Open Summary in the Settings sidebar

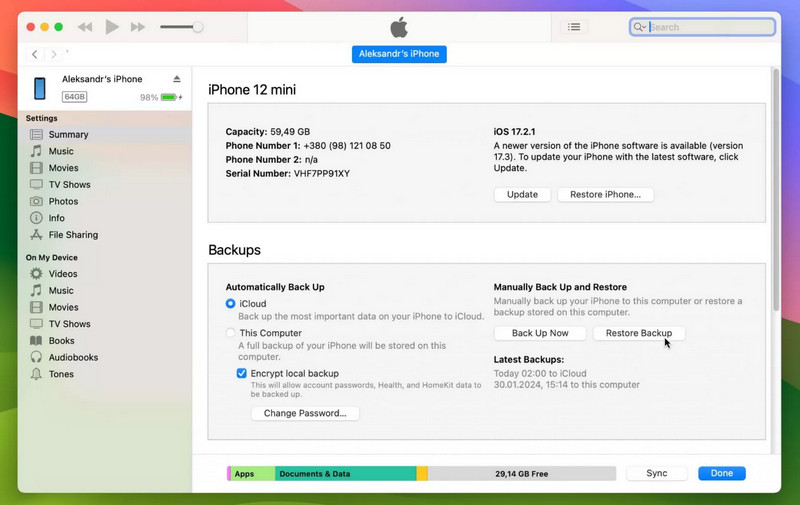68,134
